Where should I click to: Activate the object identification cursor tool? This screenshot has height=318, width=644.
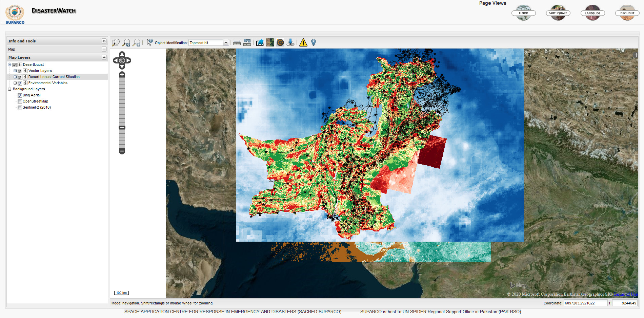[x=149, y=42]
